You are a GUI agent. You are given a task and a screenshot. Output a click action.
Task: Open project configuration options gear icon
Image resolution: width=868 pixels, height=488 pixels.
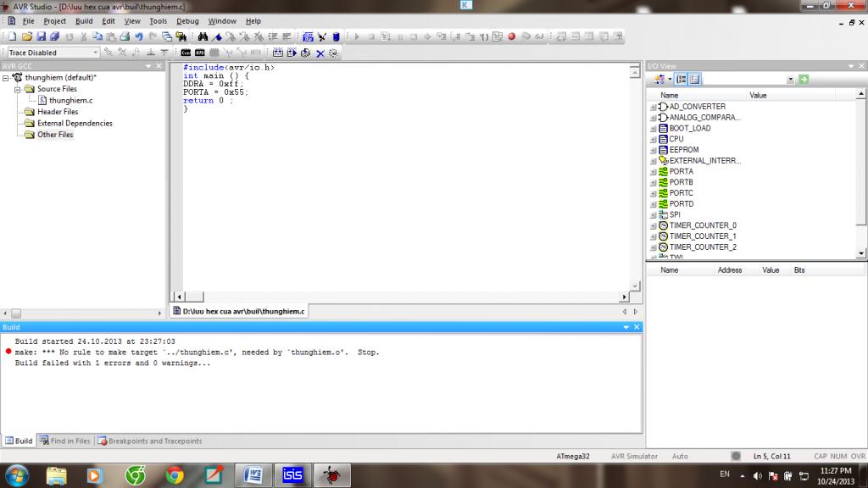(333, 53)
